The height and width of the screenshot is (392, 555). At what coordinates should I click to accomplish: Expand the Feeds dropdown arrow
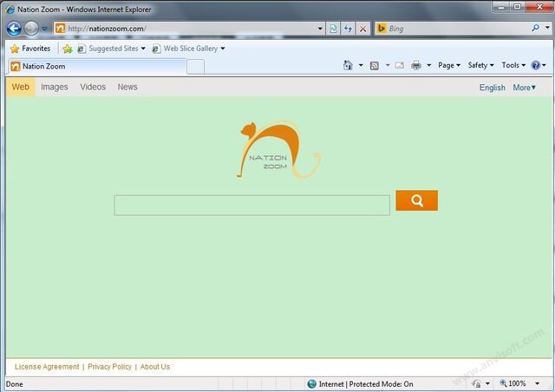coord(388,65)
